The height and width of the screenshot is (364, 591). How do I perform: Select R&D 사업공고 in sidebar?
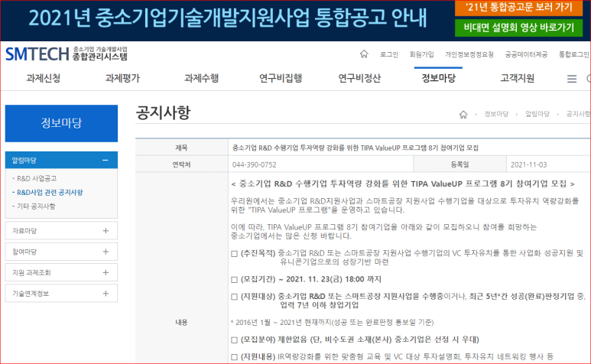37,178
